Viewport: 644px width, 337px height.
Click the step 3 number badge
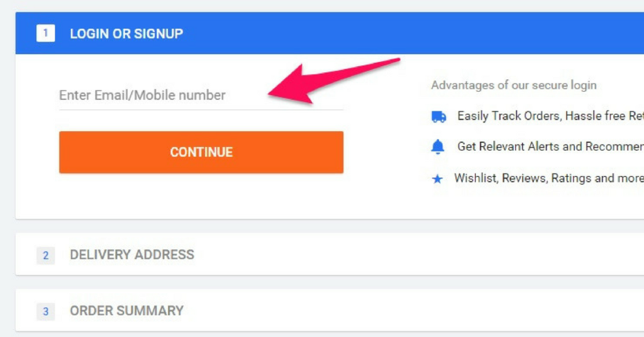pos(45,312)
